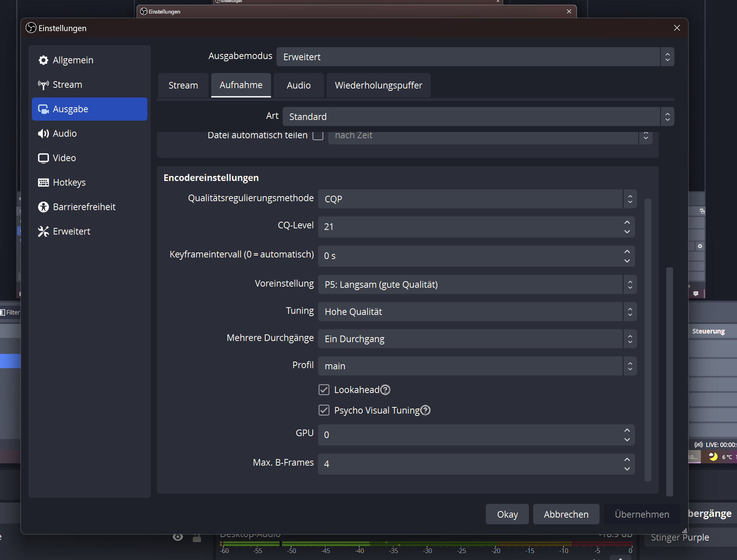Click the Psycho Visual Tuning help icon

point(426,410)
